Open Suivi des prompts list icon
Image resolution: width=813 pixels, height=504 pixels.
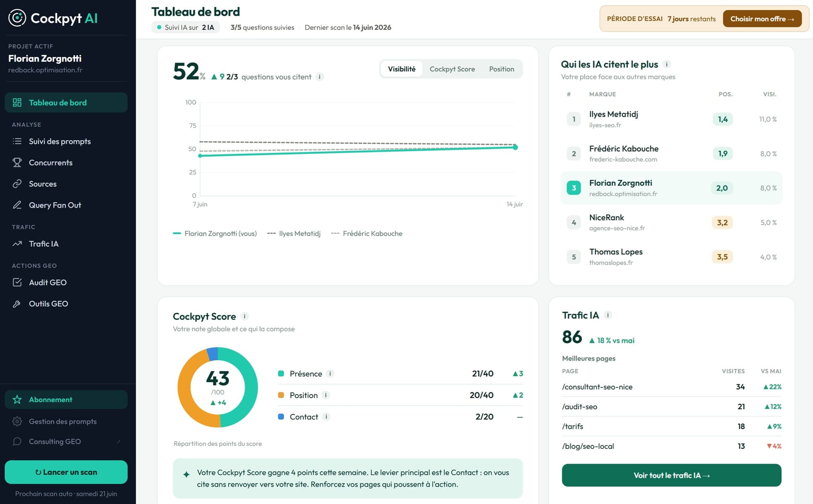tap(17, 141)
